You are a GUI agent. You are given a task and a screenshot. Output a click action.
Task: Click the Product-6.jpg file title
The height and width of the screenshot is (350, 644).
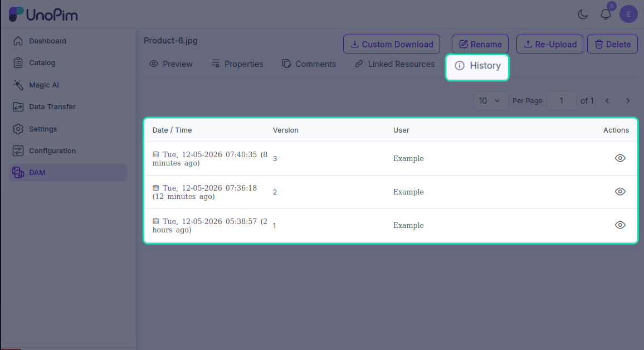click(170, 41)
